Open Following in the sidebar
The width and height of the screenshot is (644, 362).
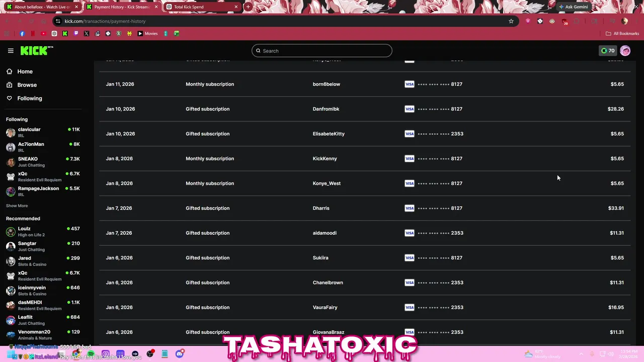(30, 99)
